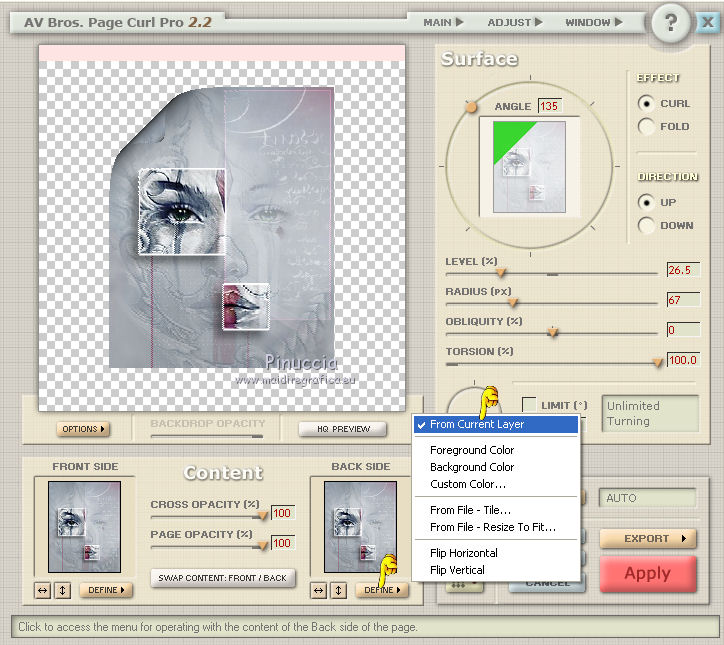The height and width of the screenshot is (645, 724).
Task: Enable the LIMIT checkbox
Action: click(x=529, y=405)
